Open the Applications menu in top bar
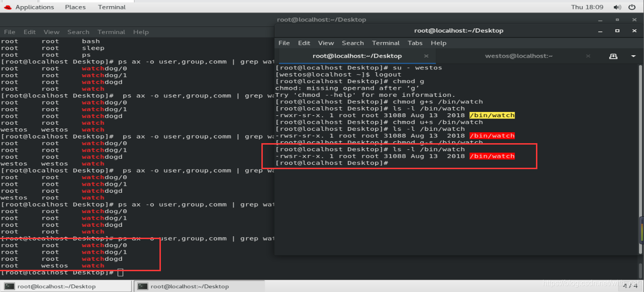 (x=34, y=7)
